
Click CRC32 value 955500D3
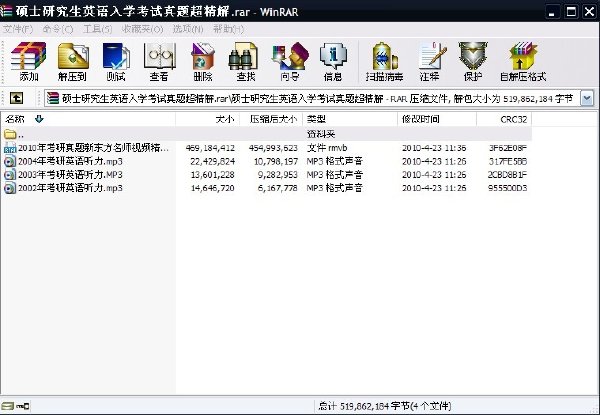[507, 188]
